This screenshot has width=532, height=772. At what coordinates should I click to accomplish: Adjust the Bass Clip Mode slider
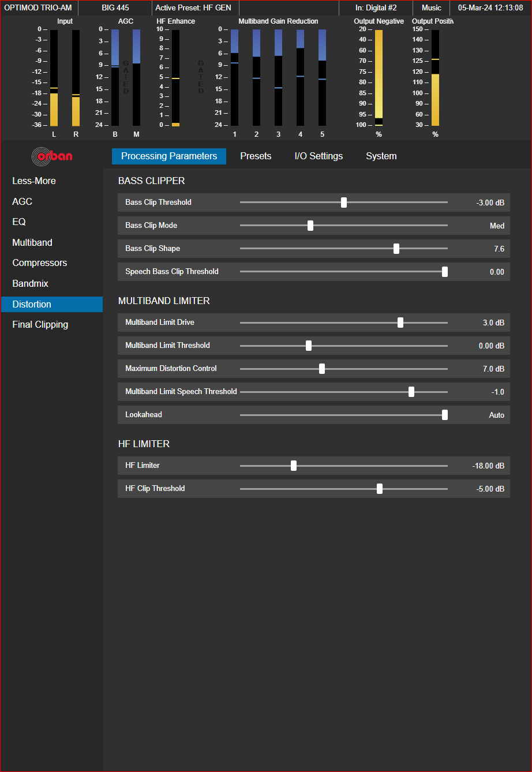310,226
